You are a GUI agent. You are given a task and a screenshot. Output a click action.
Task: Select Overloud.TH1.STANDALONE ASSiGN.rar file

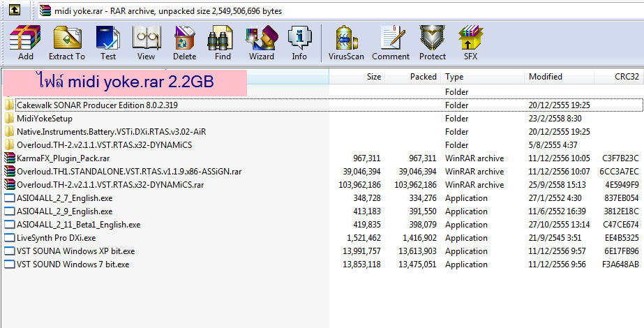pyautogui.click(x=322, y=172)
